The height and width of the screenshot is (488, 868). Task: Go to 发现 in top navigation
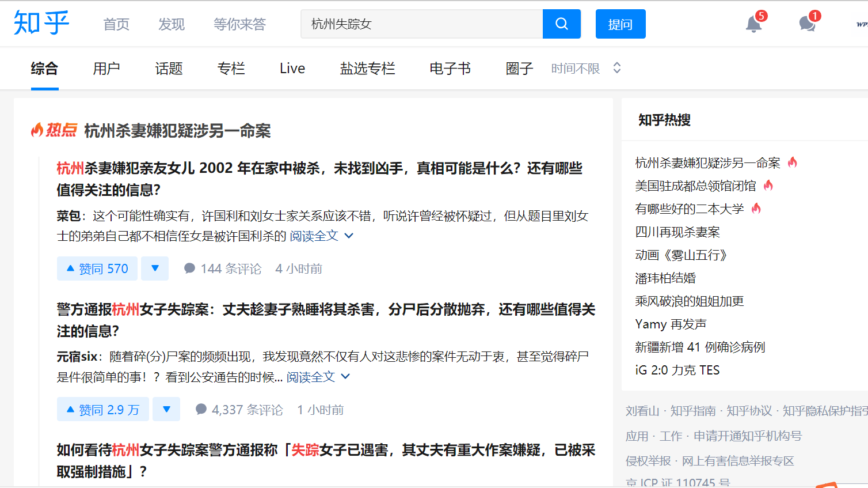click(172, 24)
